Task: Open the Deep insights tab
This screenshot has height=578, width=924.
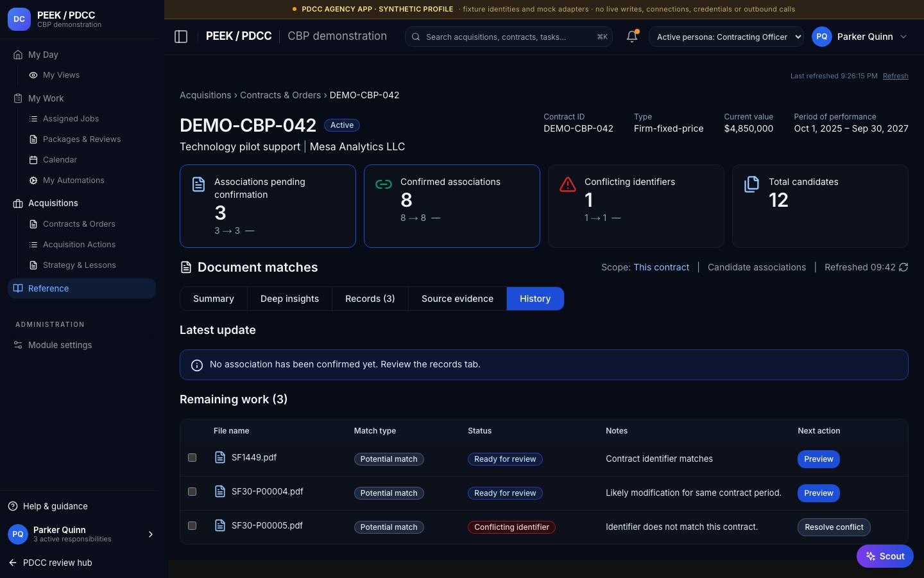Action: 289,299
